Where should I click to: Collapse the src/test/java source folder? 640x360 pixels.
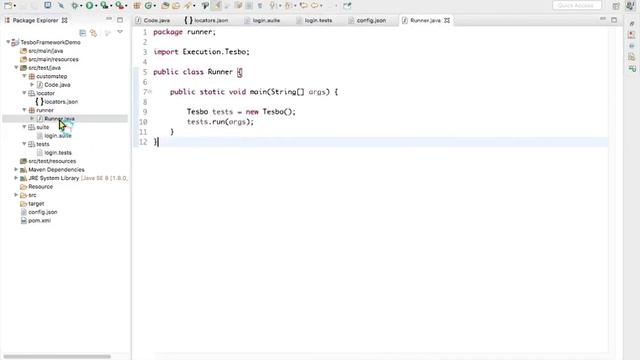click(x=16, y=67)
